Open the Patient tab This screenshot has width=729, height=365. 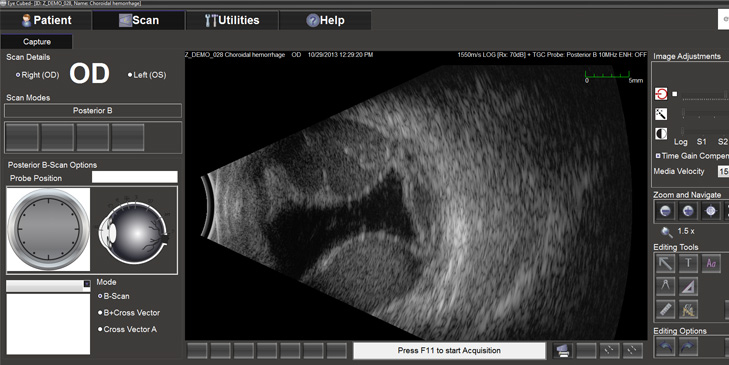[46, 20]
